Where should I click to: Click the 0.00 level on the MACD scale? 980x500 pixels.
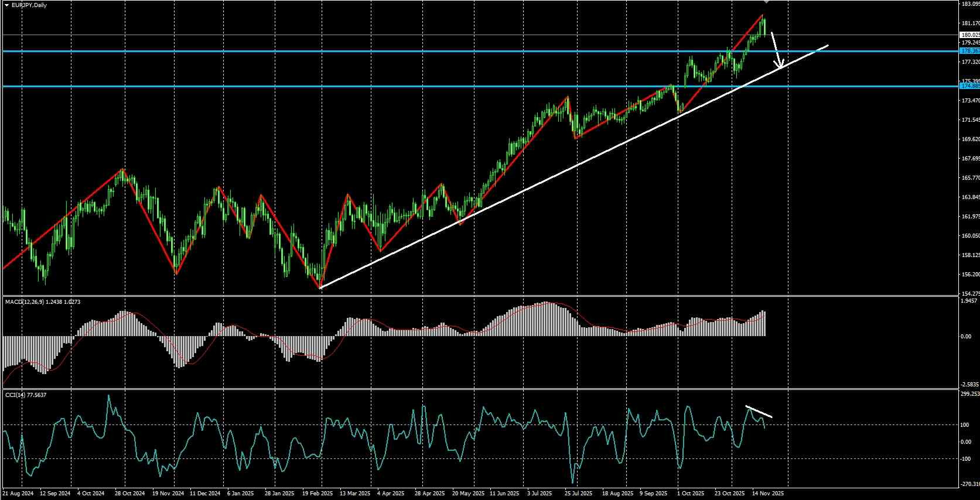click(x=967, y=337)
